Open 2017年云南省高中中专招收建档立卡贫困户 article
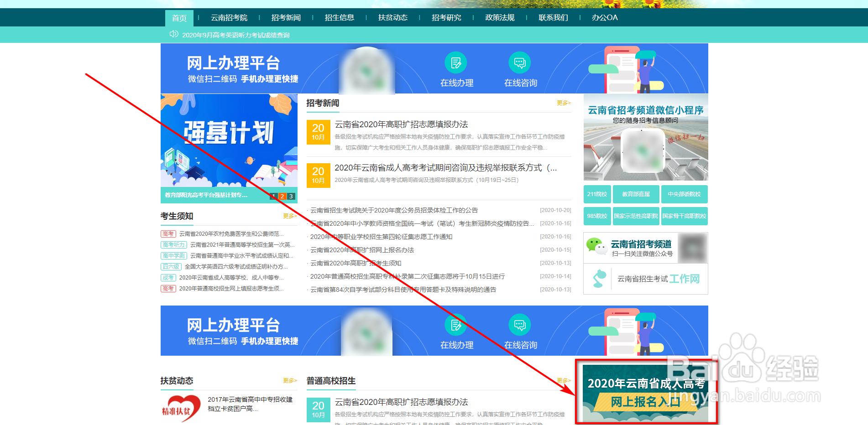 pyautogui.click(x=250, y=404)
